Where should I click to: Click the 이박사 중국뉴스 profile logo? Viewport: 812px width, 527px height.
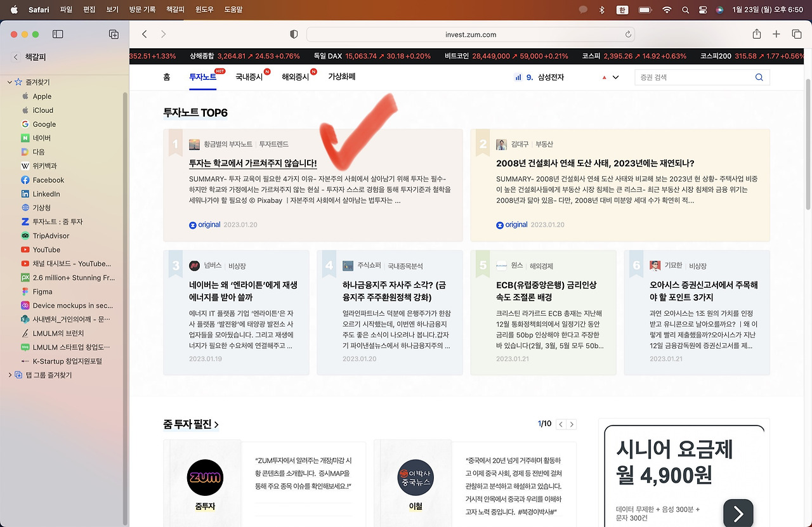coord(416,478)
